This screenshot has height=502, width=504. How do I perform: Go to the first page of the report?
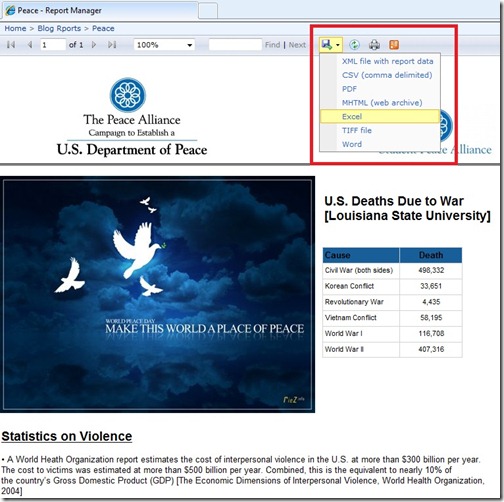point(11,45)
